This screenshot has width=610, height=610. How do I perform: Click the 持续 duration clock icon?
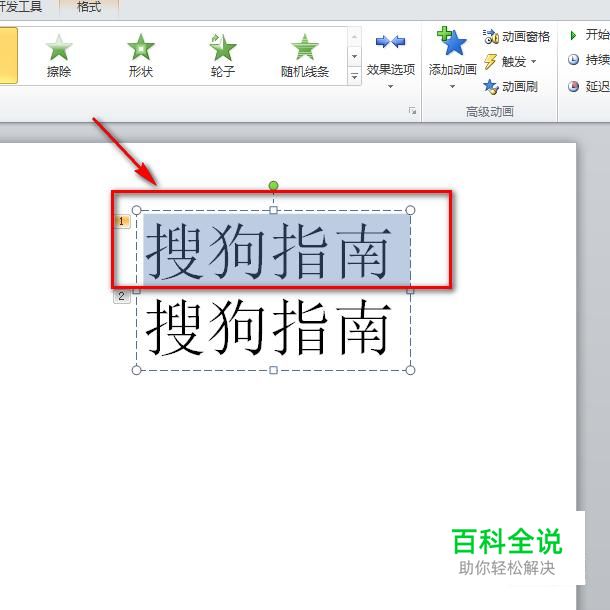tap(573, 60)
